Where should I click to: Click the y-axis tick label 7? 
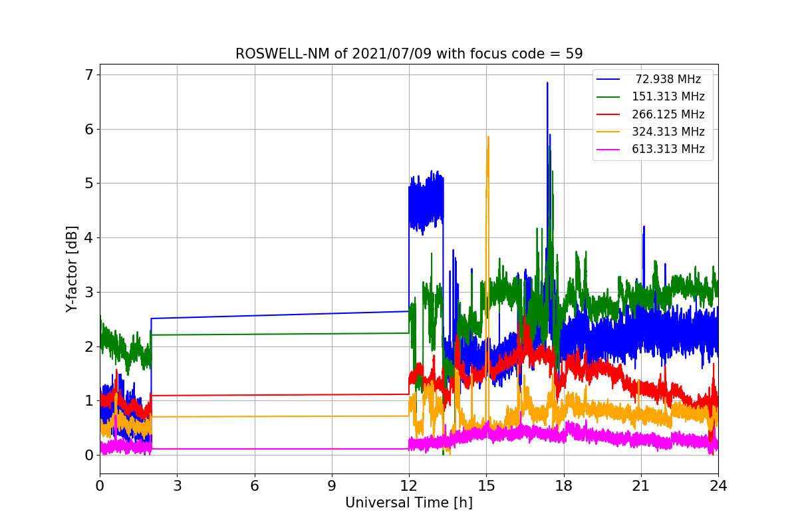(x=88, y=74)
